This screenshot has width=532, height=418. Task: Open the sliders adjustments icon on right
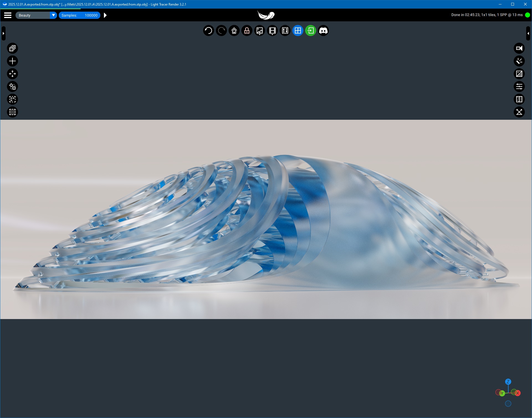pos(519,86)
